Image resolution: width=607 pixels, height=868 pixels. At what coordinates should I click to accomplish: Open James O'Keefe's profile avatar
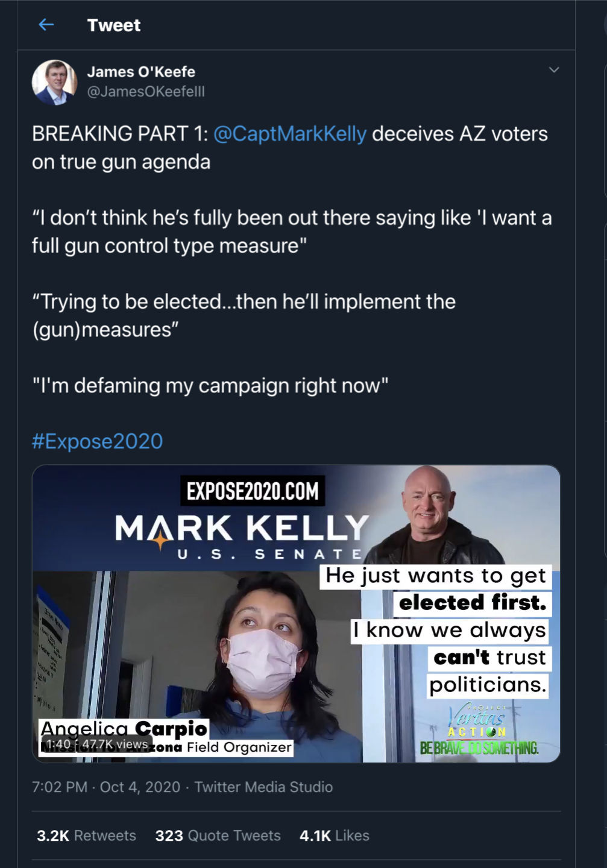tap(54, 82)
